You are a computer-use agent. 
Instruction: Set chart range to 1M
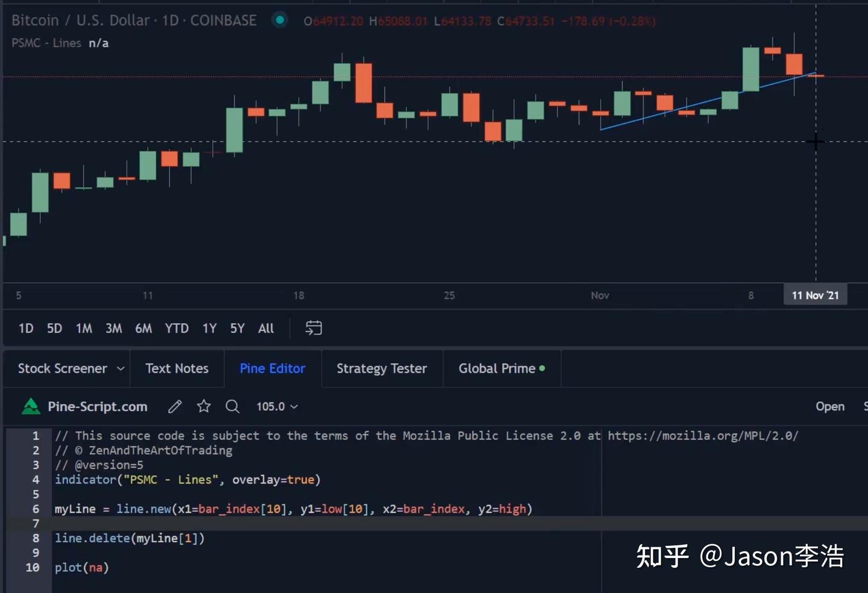84,328
